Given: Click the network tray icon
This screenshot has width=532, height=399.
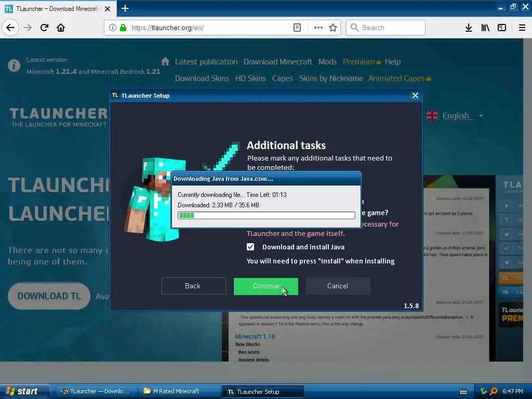Looking at the screenshot, I should pyautogui.click(x=484, y=391).
